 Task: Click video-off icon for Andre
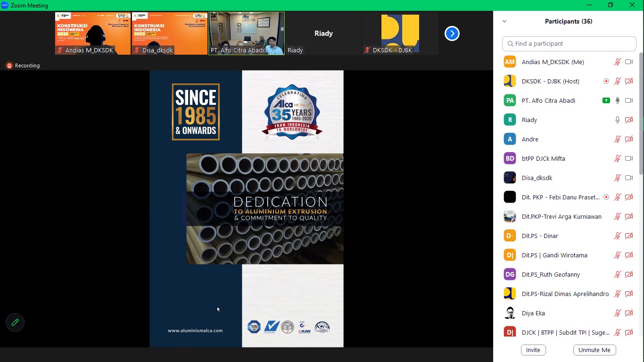(x=629, y=139)
